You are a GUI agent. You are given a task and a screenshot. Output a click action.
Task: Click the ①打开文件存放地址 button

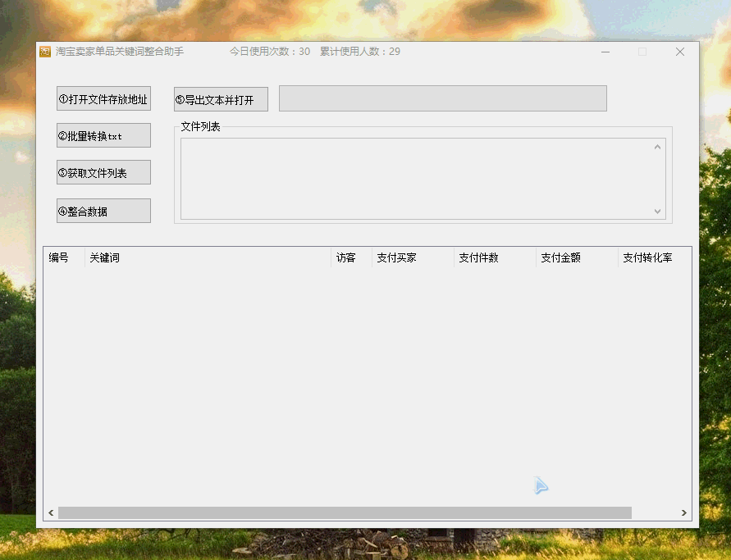coord(103,99)
